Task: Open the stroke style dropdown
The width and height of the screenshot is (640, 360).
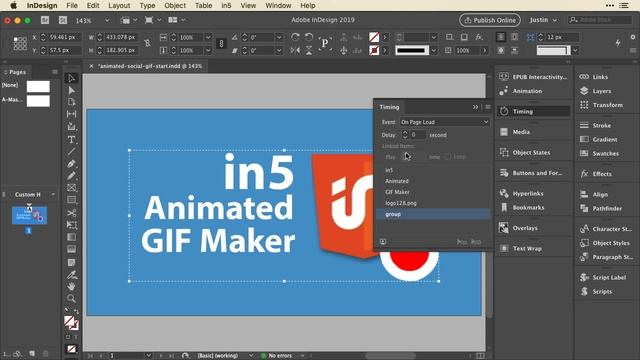Action: pyautogui.click(x=434, y=51)
